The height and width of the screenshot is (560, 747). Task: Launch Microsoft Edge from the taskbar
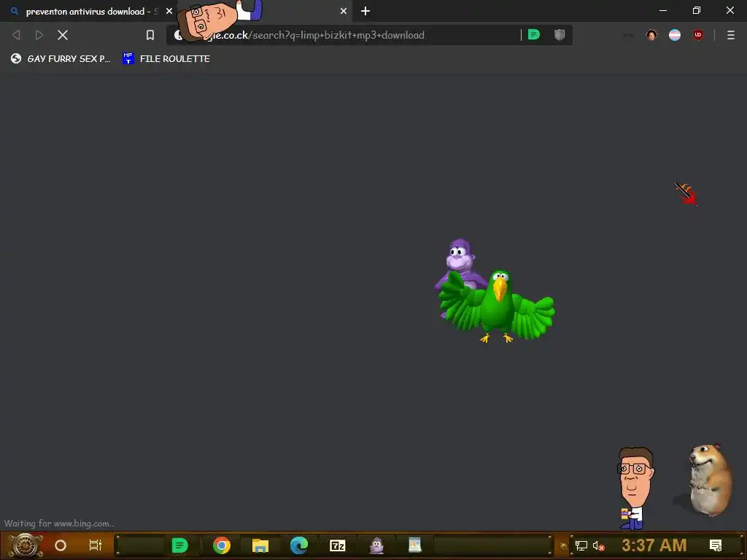point(298,545)
